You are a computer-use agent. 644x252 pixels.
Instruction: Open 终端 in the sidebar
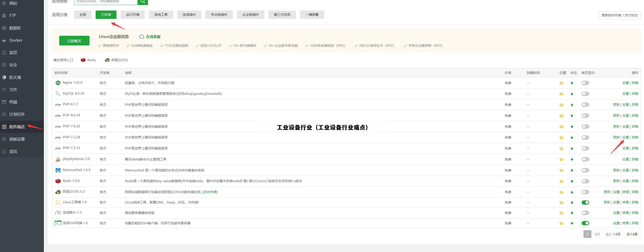pyautogui.click(x=13, y=102)
